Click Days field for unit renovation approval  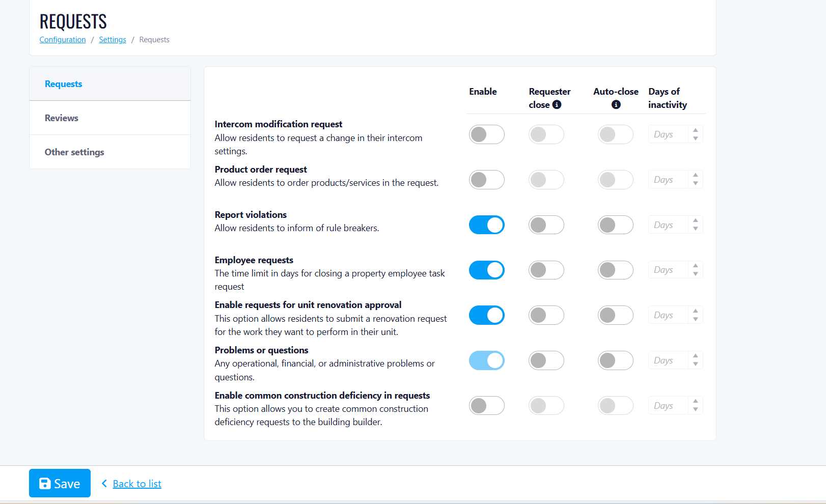[668, 315]
